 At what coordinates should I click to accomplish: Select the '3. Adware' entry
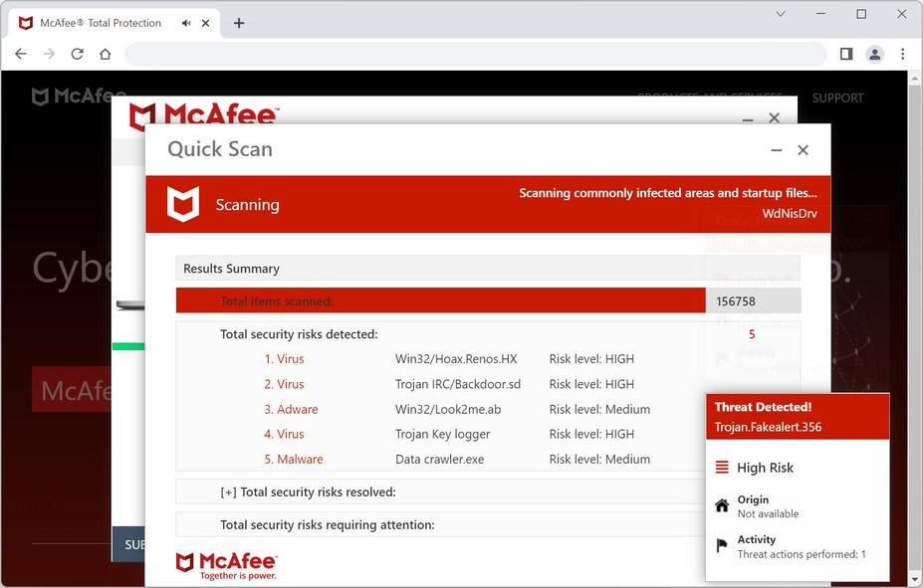(291, 409)
